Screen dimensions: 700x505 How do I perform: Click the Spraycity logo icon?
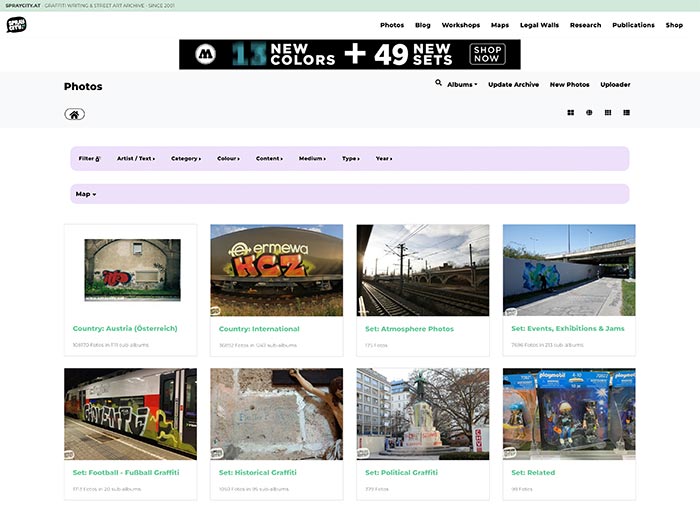[16, 25]
